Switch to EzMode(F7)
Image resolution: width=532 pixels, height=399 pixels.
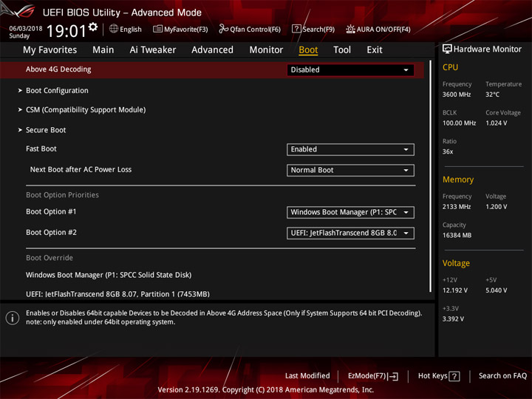(373, 376)
